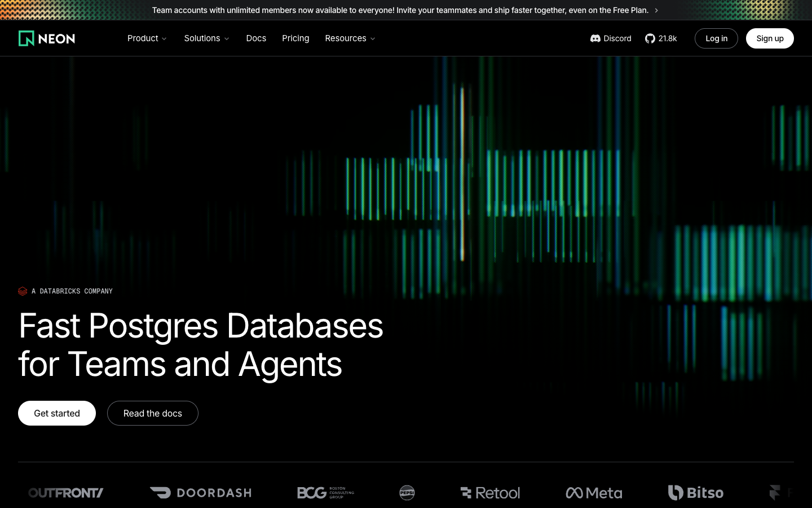Expand the Product dropdown menu
The height and width of the screenshot is (508, 812).
point(147,38)
